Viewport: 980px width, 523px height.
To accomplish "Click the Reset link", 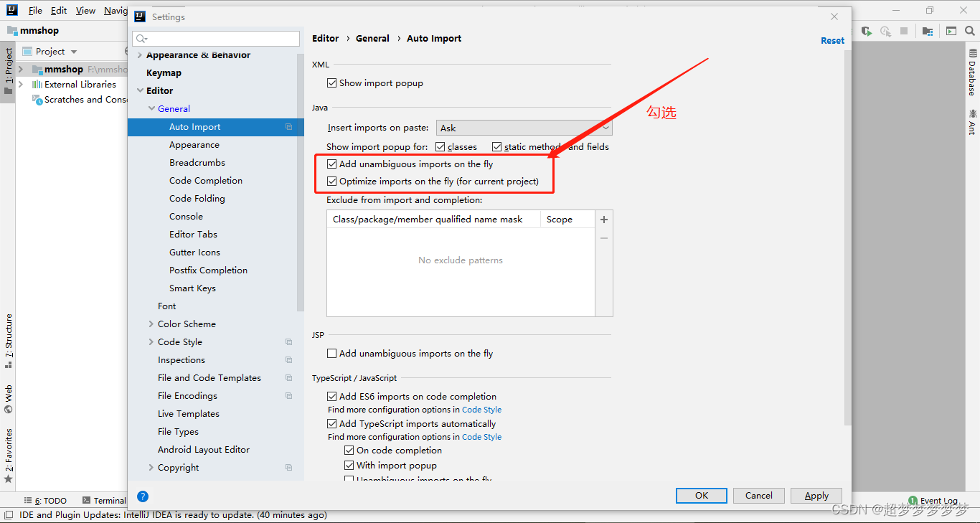I will tap(832, 41).
